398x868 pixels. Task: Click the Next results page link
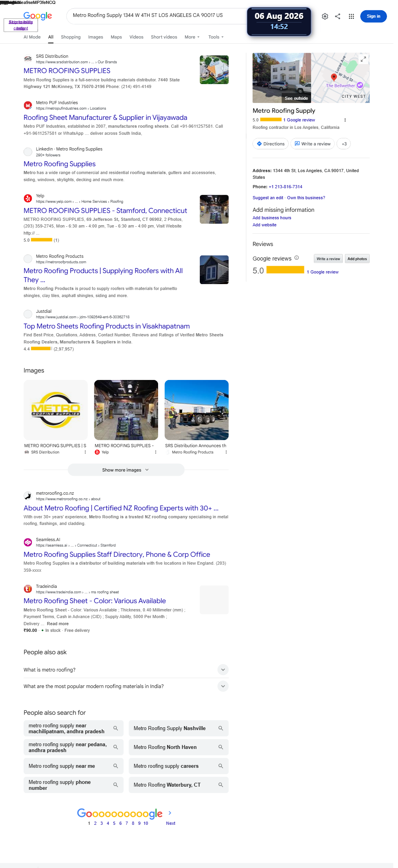(171, 824)
